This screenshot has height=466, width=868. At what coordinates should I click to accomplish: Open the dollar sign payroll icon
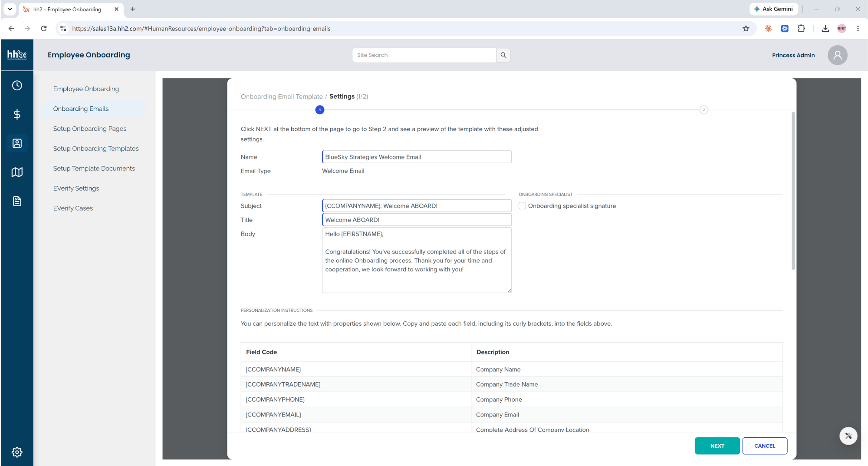[x=17, y=114]
